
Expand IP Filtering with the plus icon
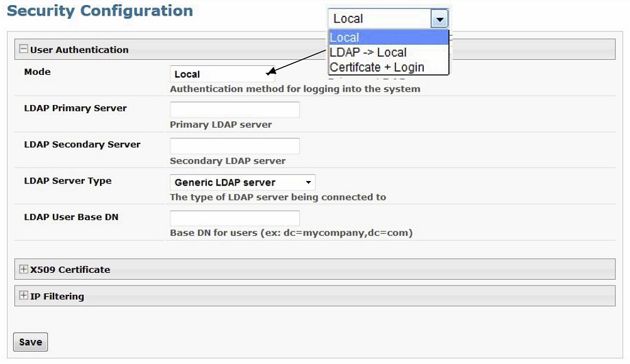[24, 296]
